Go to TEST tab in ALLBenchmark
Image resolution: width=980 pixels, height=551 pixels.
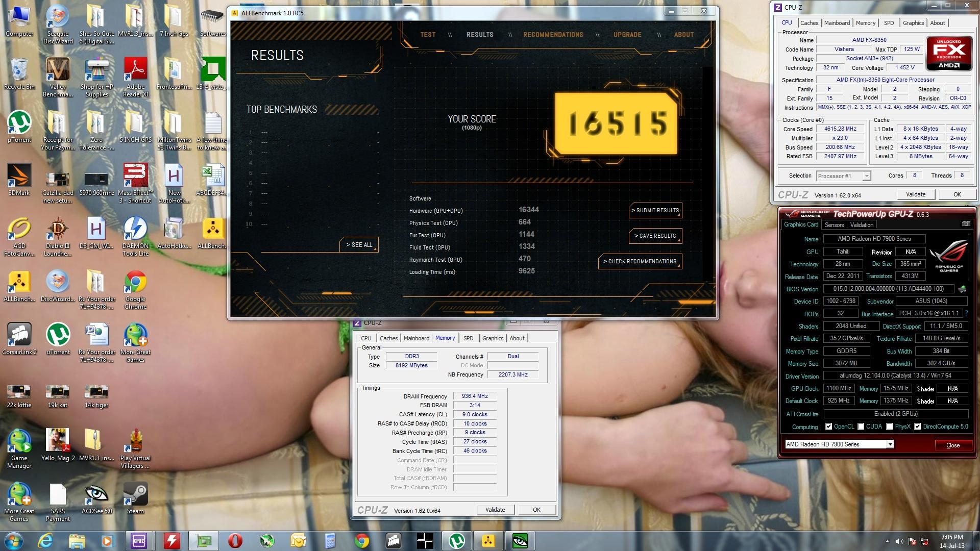pos(428,35)
